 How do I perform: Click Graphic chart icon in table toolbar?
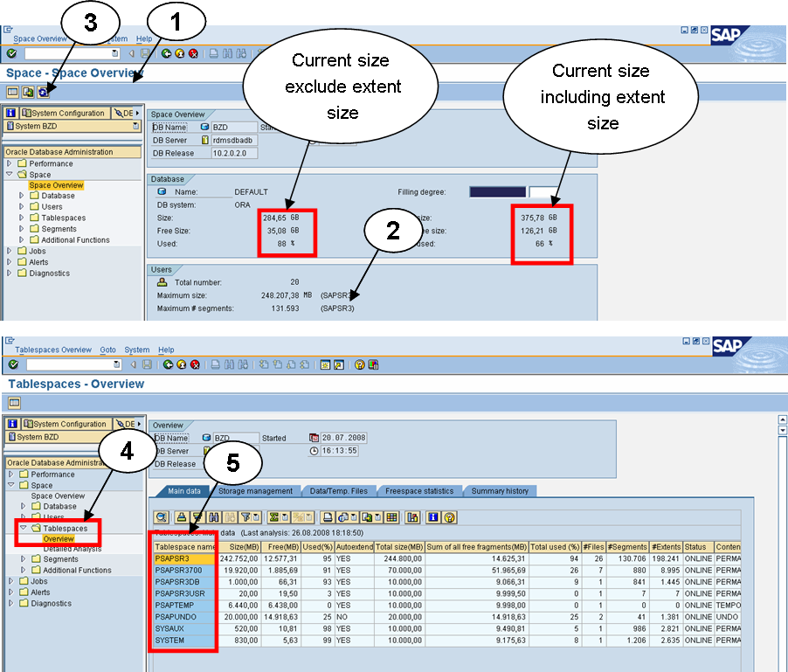click(x=412, y=517)
